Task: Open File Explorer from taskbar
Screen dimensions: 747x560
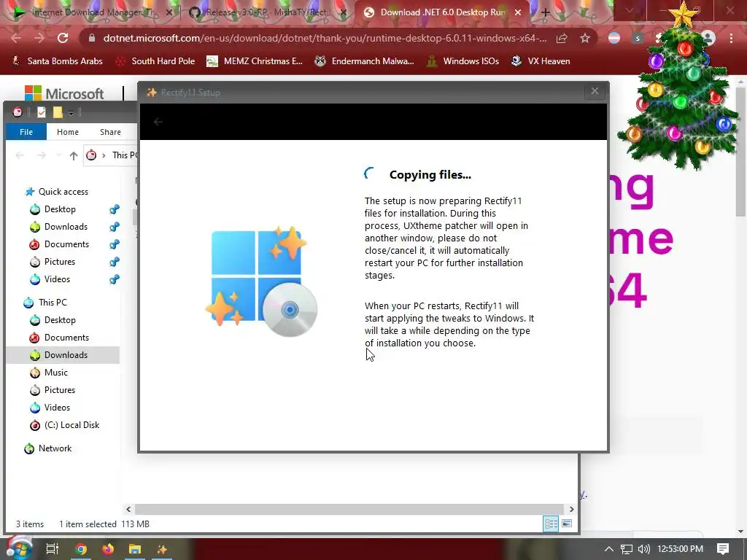Action: pyautogui.click(x=135, y=549)
